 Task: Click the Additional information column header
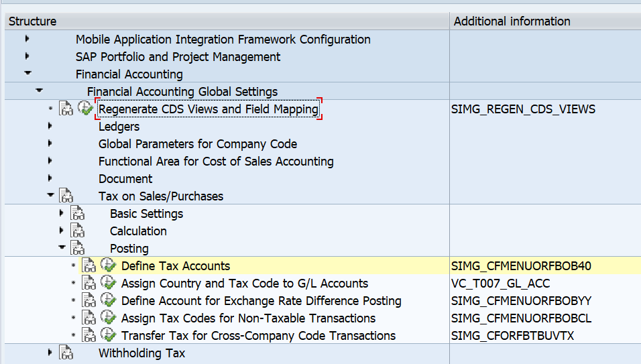(x=545, y=21)
